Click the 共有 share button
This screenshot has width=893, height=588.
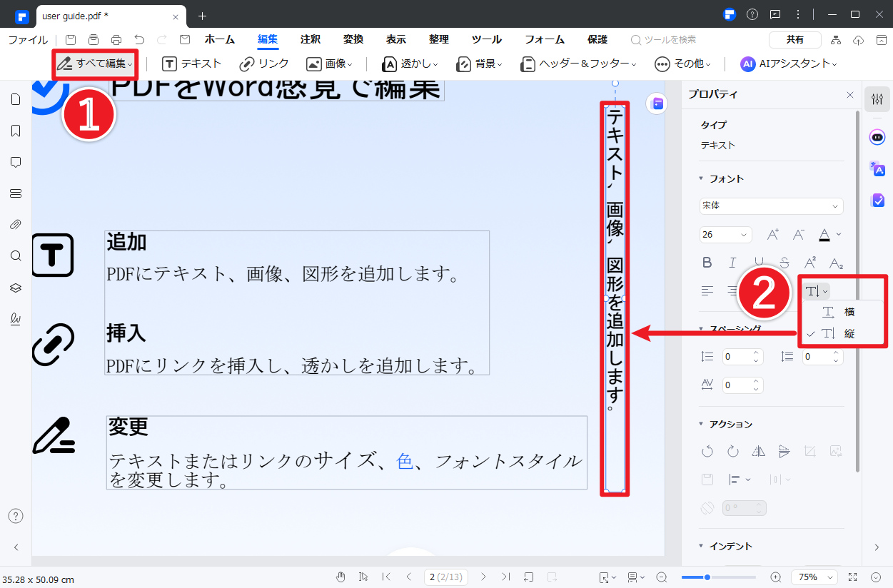tap(794, 40)
